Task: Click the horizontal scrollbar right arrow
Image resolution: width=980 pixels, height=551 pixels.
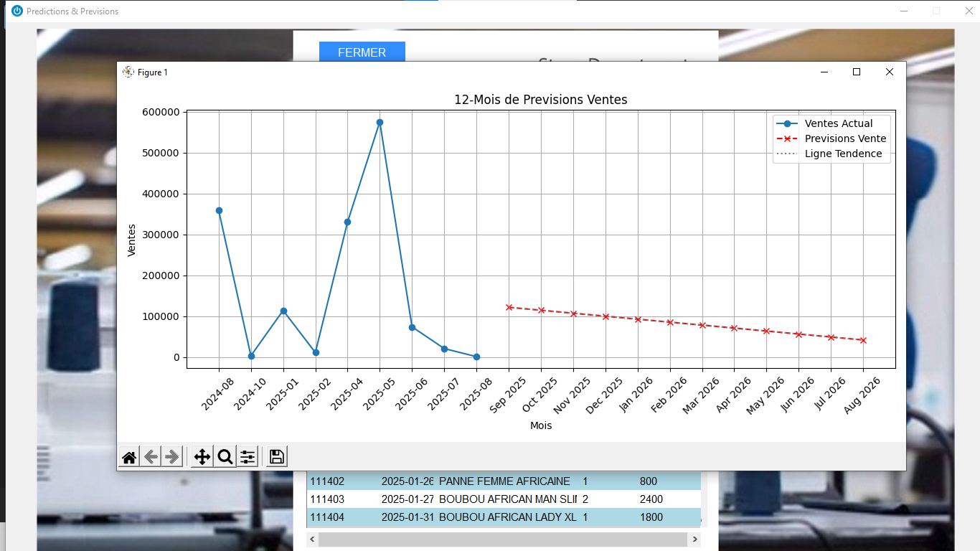Action: point(694,539)
